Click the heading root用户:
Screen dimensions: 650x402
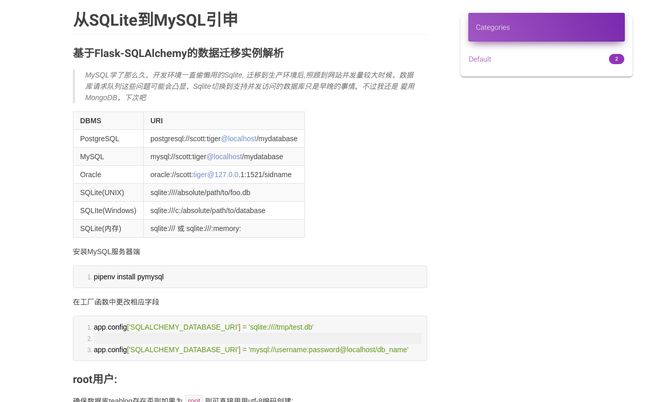95,379
